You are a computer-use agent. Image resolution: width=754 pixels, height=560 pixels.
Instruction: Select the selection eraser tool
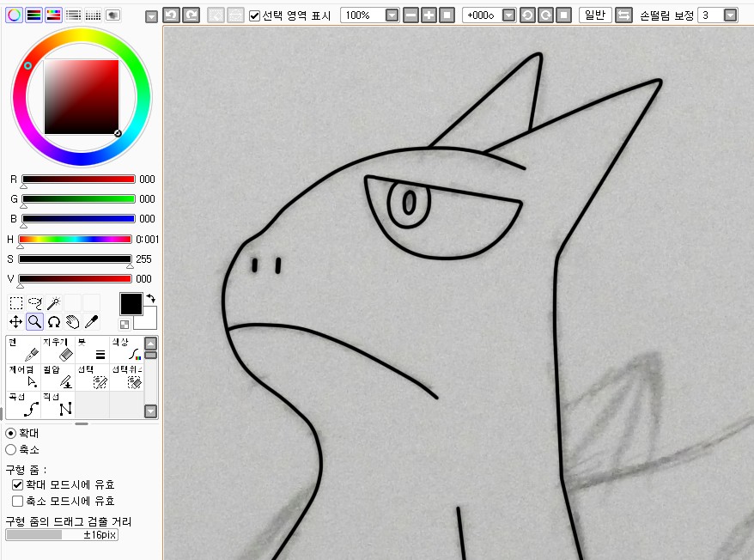(x=126, y=377)
